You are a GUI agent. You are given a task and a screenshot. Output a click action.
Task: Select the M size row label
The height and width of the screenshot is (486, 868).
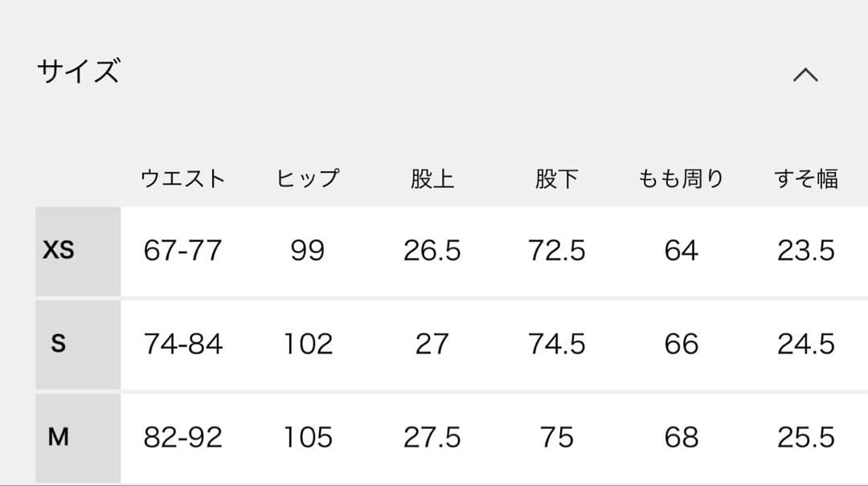pyautogui.click(x=58, y=437)
